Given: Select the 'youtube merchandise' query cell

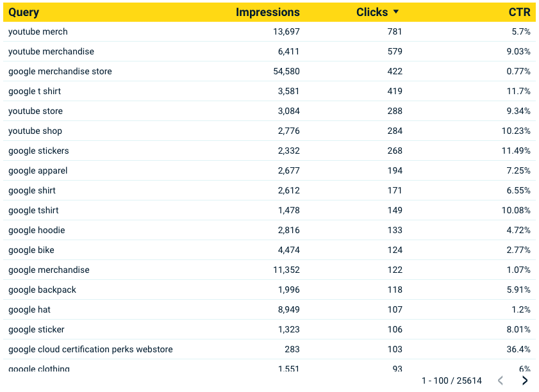Looking at the screenshot, I should pos(51,52).
